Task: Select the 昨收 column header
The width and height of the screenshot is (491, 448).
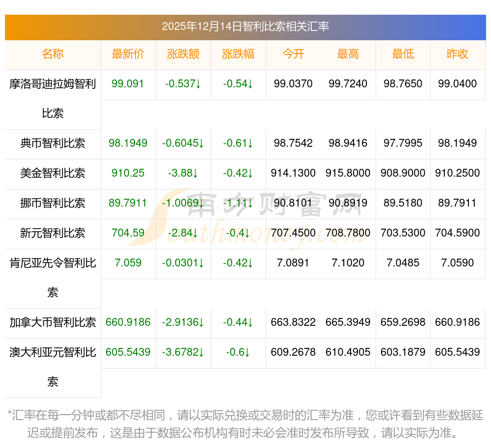Action: [458, 54]
